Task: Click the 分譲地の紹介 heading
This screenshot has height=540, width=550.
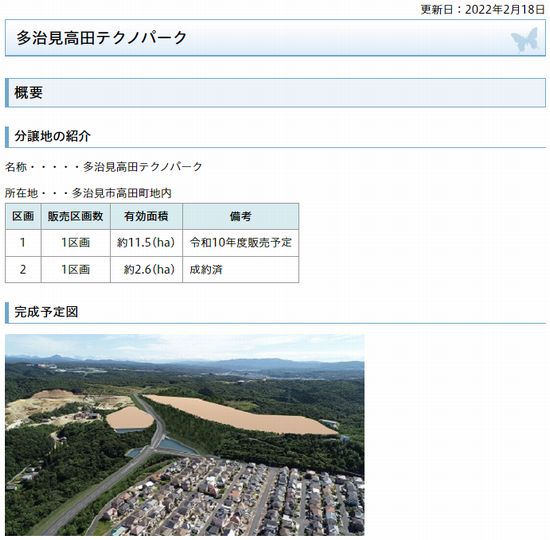Action: (53, 136)
